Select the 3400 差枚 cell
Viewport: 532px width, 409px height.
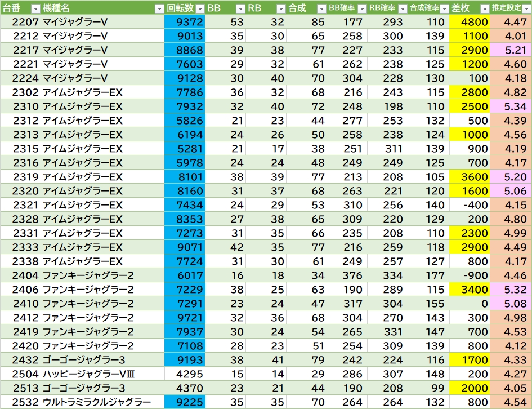(x=470, y=290)
